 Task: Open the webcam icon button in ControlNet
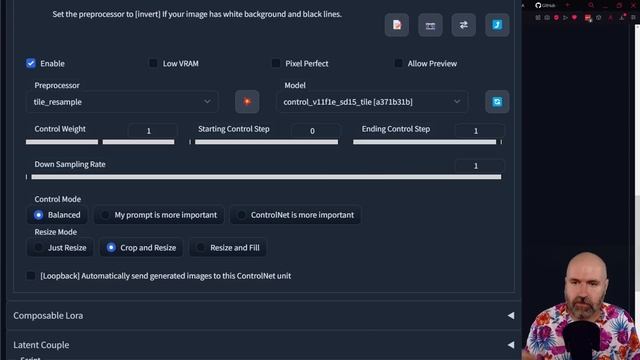coord(430,25)
